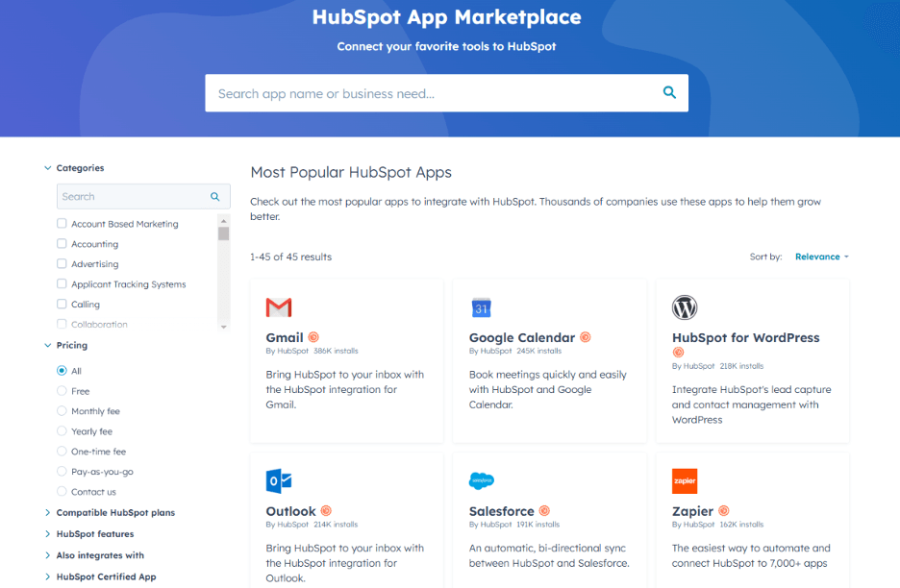Open the Relevance sort dropdown
Screen dimensions: 900x588
pyautogui.click(x=818, y=257)
